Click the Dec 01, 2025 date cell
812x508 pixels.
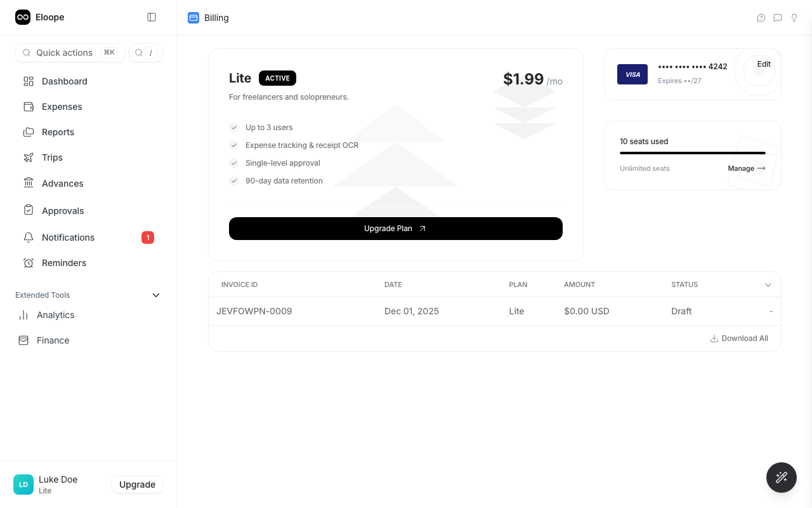click(412, 311)
